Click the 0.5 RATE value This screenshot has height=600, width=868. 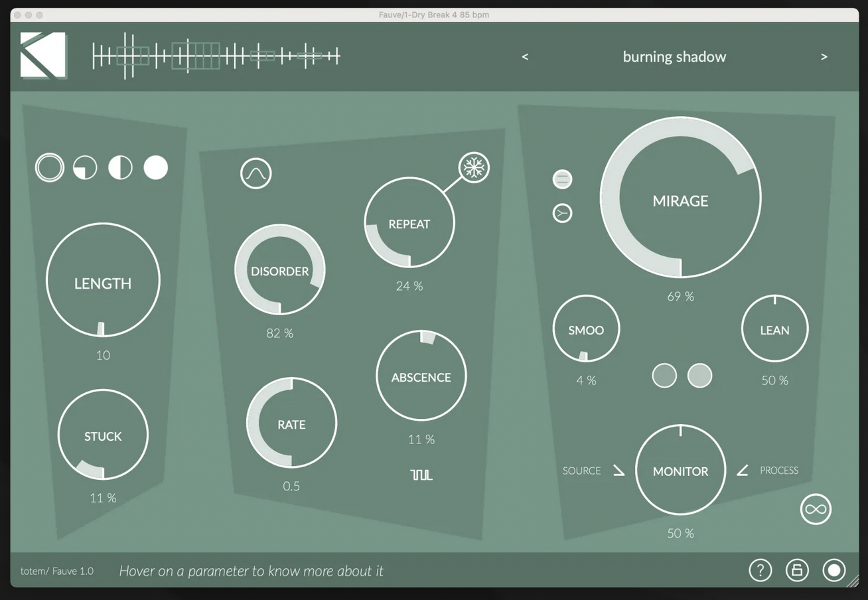291,487
